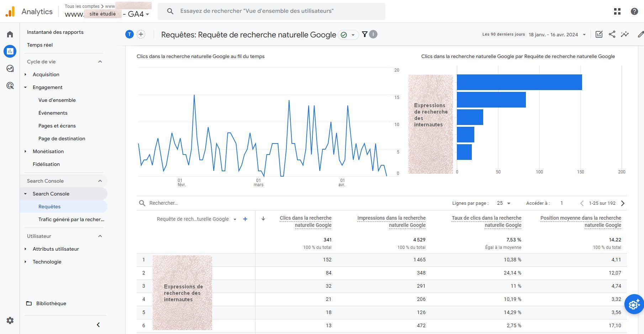The height and width of the screenshot is (334, 644).
Task: Open the Help question mark icon
Action: (634, 11)
